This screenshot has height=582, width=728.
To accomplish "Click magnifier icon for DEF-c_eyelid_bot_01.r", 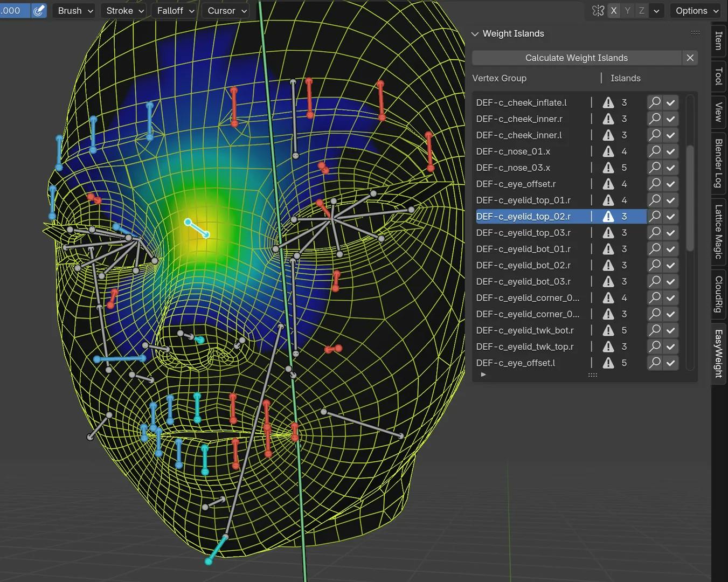I will click(x=654, y=249).
